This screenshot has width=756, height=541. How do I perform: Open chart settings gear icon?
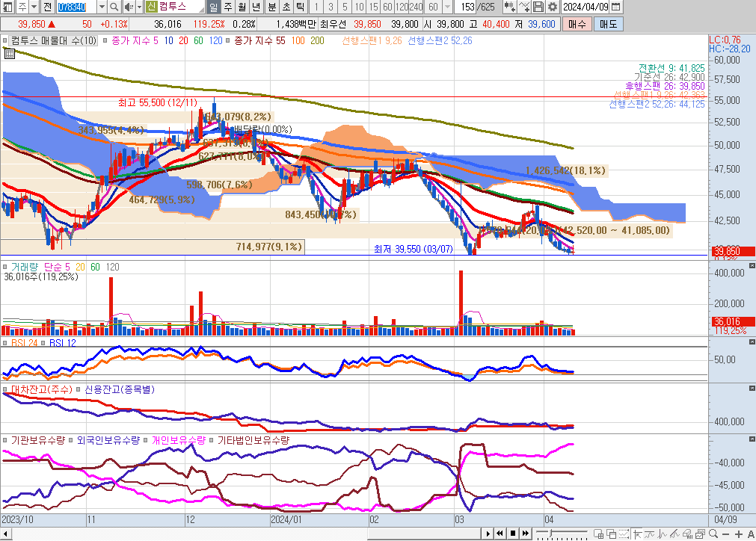[x=553, y=7]
